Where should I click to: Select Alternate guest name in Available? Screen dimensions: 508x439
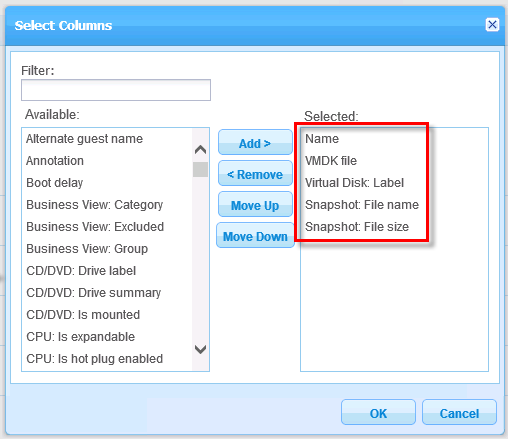84,139
